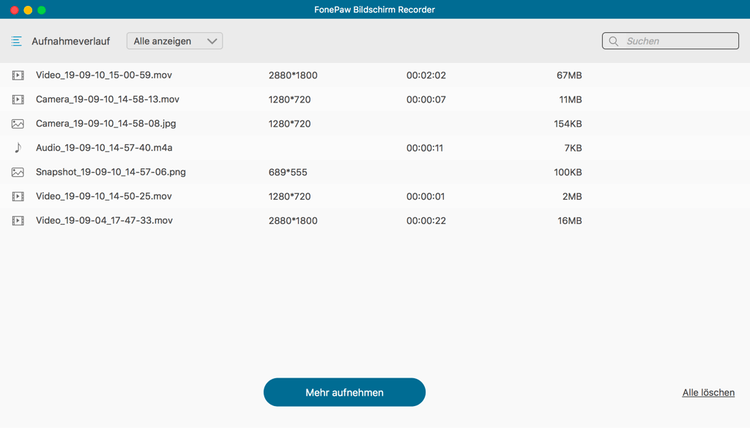Click the Mehr aufnehmen button
The width and height of the screenshot is (750, 428).
point(344,392)
